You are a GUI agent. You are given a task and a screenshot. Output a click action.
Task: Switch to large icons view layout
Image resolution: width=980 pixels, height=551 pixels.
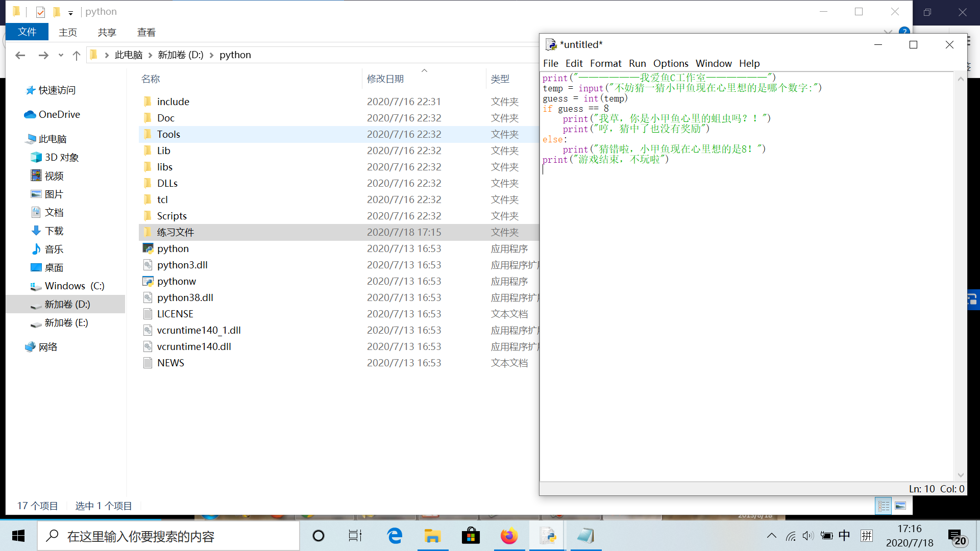(x=900, y=506)
